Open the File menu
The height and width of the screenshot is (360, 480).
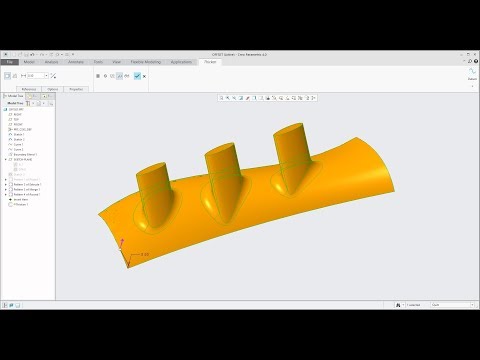10,62
